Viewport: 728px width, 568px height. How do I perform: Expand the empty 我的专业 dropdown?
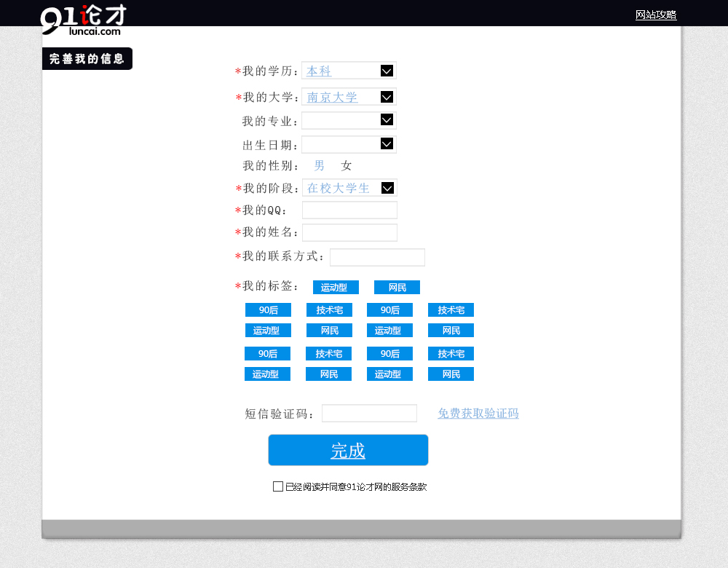click(387, 120)
